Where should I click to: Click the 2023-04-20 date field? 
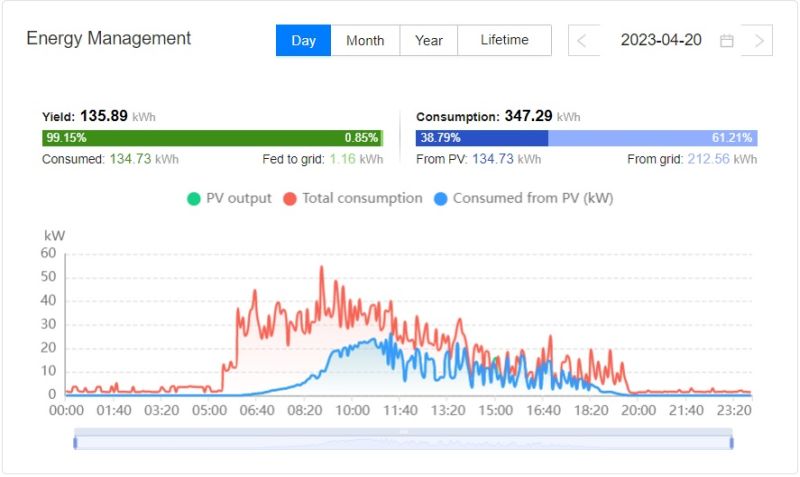(660, 41)
